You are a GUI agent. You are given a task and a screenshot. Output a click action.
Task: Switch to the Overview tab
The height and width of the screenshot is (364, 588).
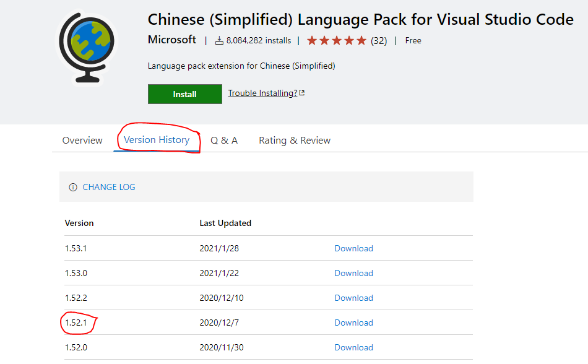pyautogui.click(x=82, y=140)
